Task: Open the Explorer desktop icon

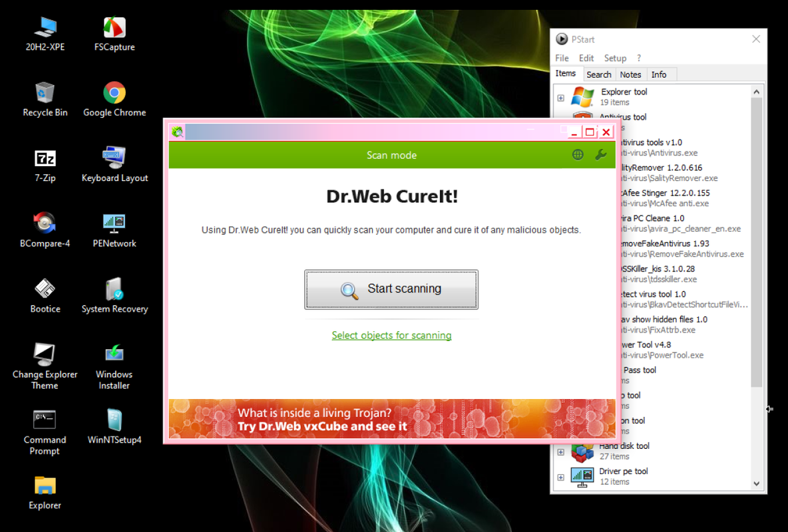Action: (x=45, y=492)
